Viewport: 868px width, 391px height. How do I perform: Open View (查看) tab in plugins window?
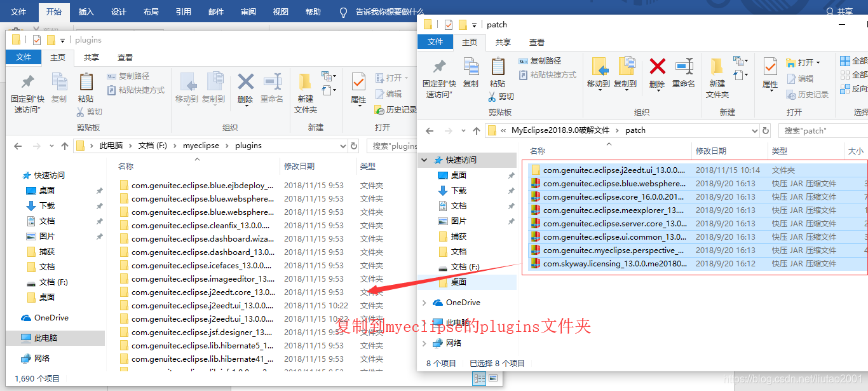[125, 57]
